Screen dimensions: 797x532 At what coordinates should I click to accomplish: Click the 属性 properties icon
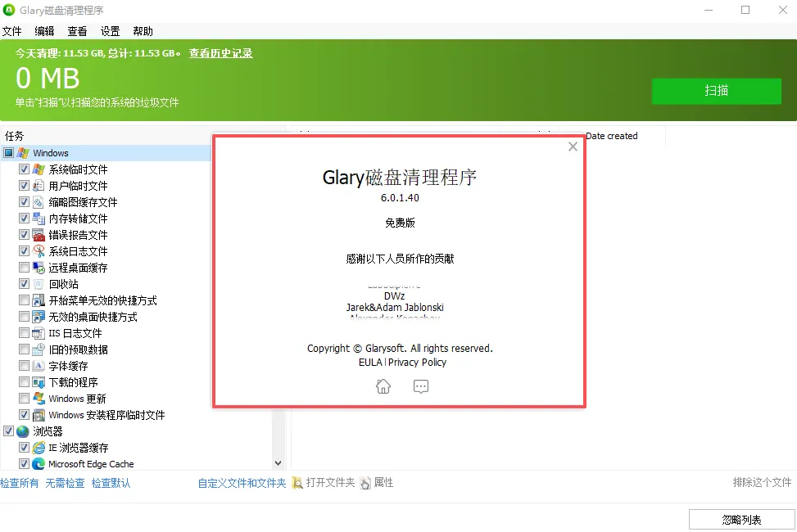[x=365, y=483]
